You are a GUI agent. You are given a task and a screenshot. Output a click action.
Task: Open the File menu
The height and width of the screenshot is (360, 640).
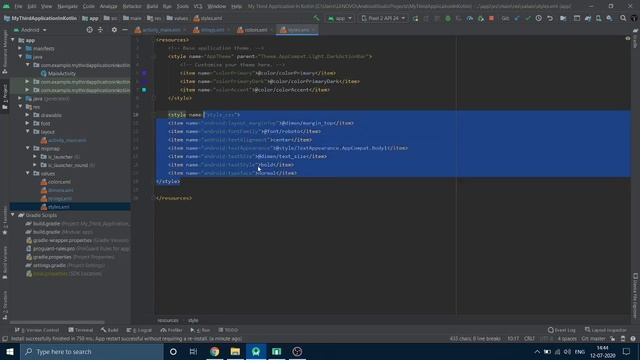coord(18,6)
